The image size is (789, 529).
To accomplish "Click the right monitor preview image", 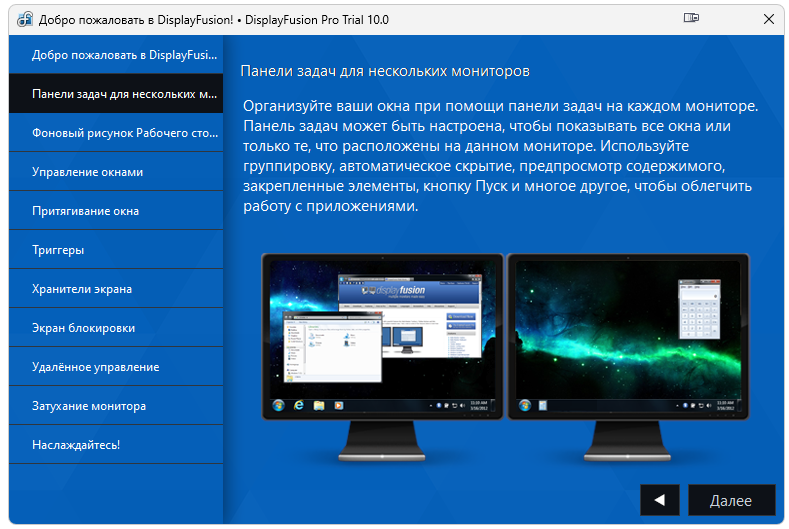I will [628, 357].
